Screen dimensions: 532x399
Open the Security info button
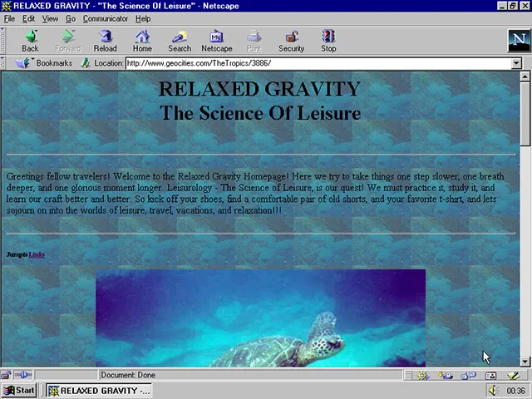click(291, 40)
